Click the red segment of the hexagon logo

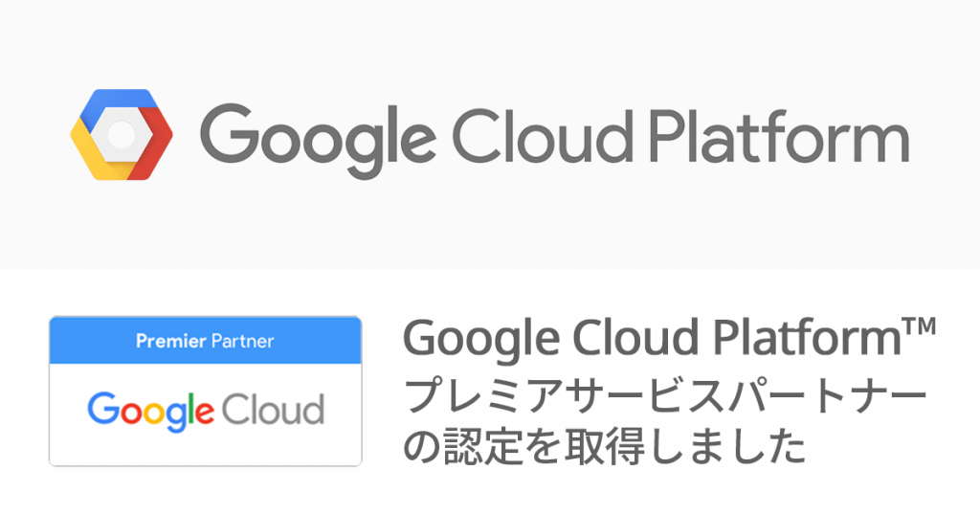pos(154,144)
